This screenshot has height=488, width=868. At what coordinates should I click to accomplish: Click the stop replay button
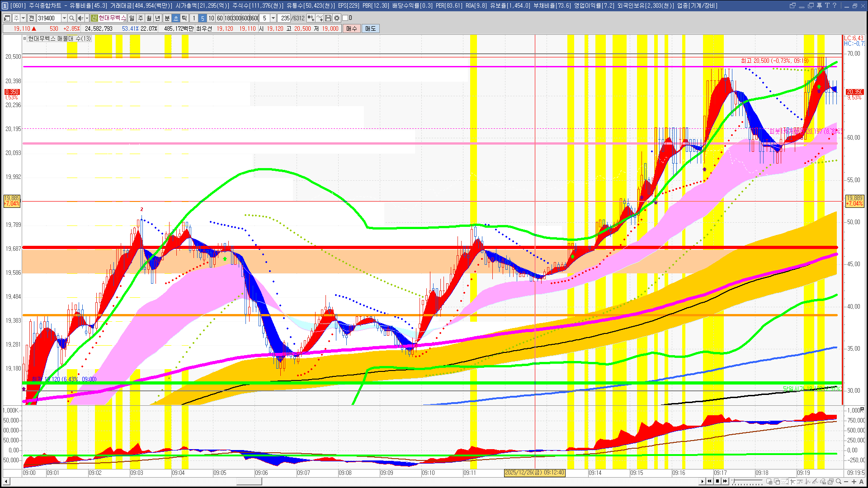(717, 481)
